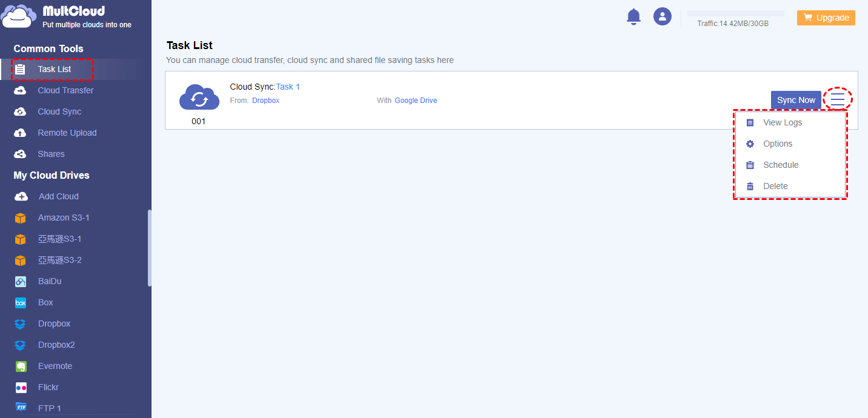
Task: Toggle the task hamburger menu
Action: point(838,99)
